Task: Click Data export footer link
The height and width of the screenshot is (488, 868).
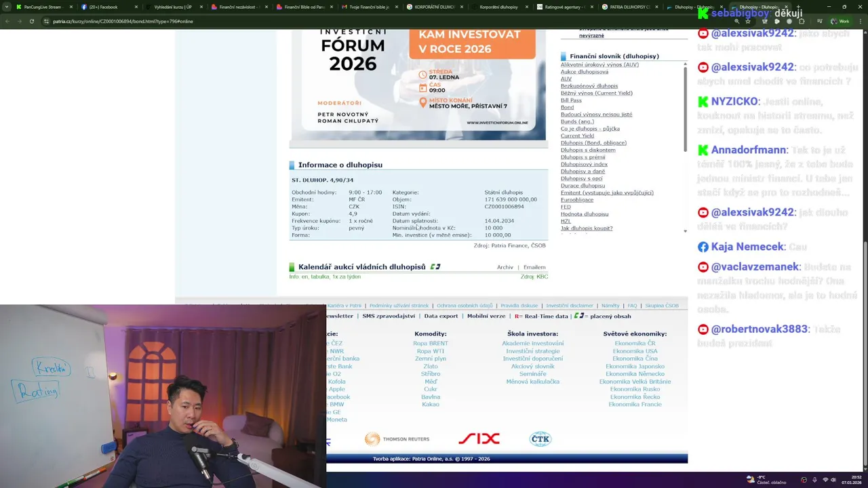Action: (x=441, y=316)
